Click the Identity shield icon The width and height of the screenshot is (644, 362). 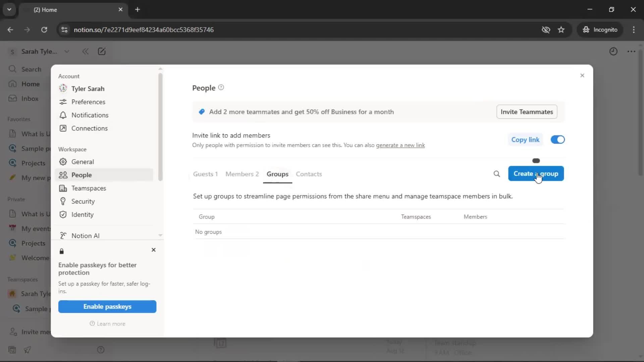tap(63, 215)
